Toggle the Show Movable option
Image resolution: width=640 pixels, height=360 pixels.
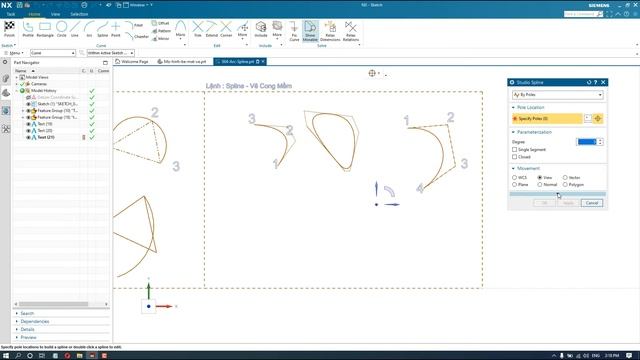[x=310, y=31]
